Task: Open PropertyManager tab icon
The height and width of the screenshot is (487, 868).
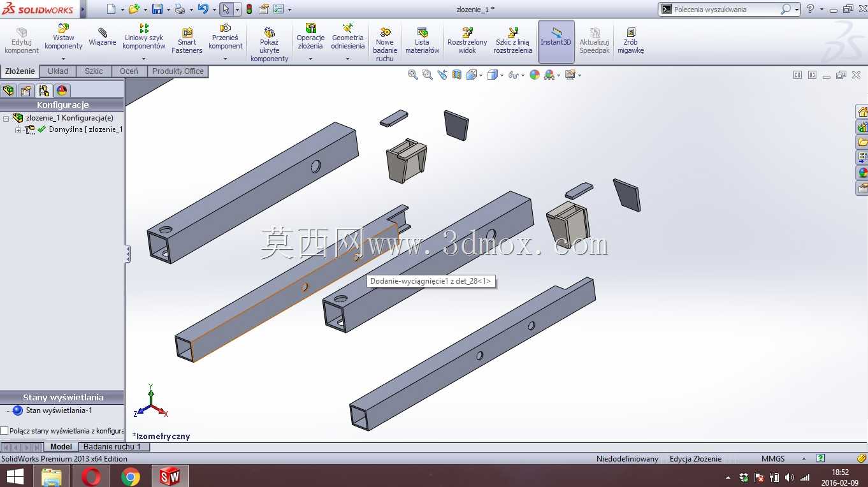Action: pos(26,91)
